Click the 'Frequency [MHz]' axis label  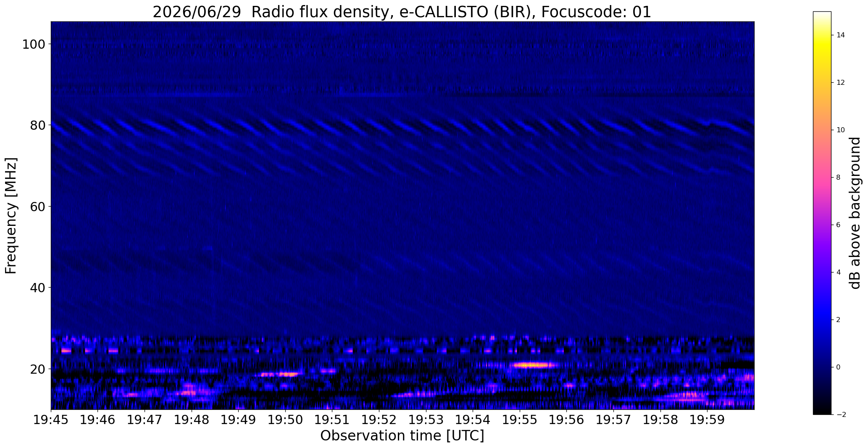coord(11,215)
